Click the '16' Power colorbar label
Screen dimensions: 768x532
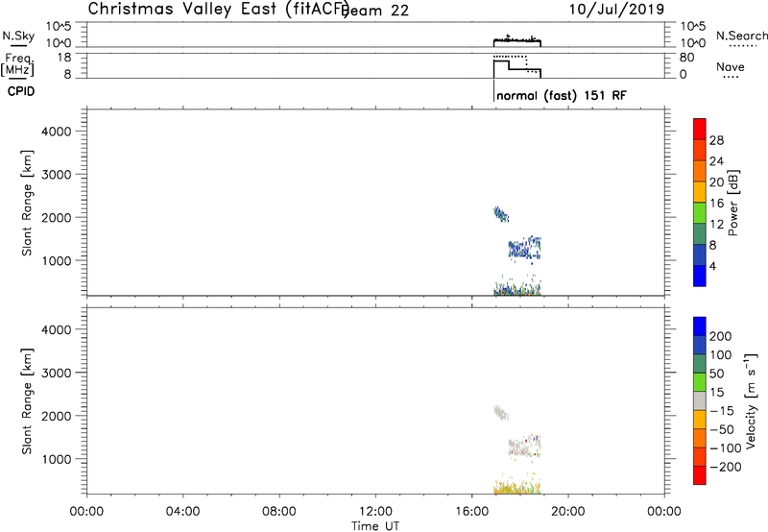pyautogui.click(x=716, y=204)
